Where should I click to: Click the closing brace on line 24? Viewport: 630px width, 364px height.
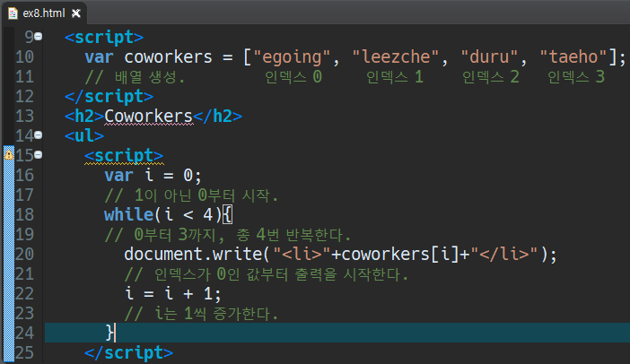[x=109, y=334]
